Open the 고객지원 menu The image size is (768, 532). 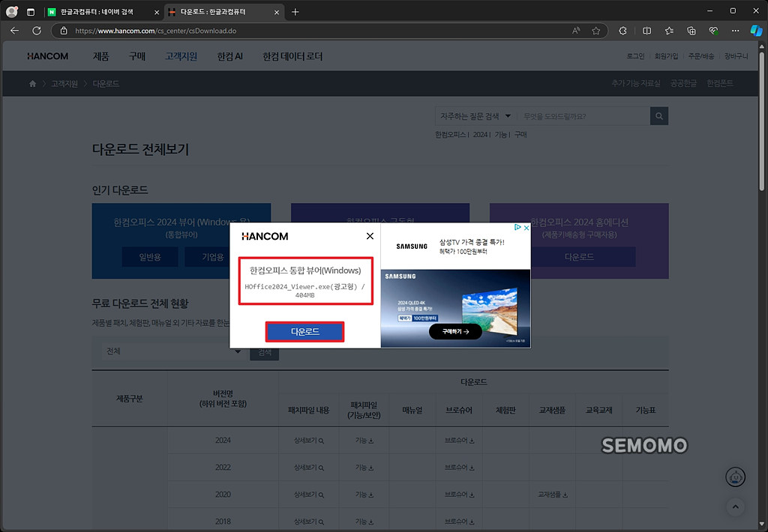tap(181, 56)
